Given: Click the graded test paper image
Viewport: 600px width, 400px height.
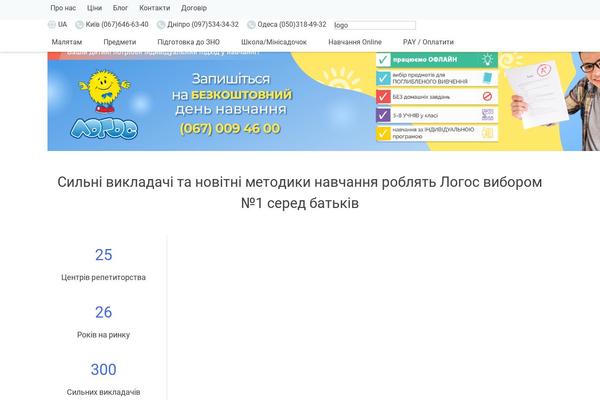Looking at the screenshot, I should tap(536, 94).
